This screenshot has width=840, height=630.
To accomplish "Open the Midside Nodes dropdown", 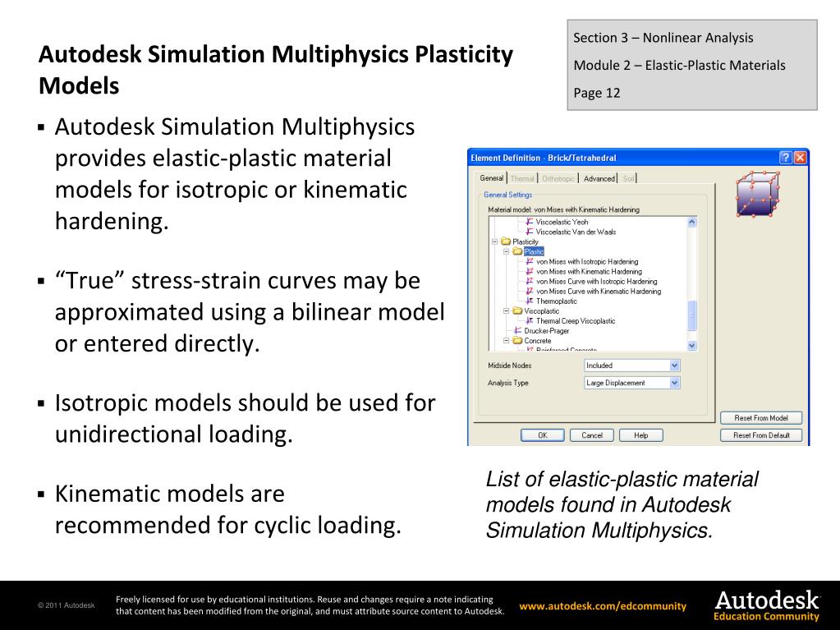I will click(x=675, y=366).
